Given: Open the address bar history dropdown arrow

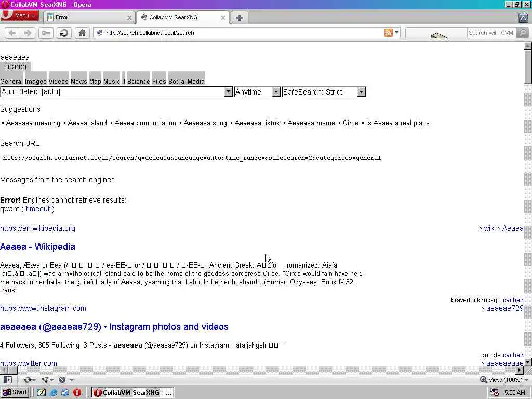Looking at the screenshot, I should [x=396, y=33].
